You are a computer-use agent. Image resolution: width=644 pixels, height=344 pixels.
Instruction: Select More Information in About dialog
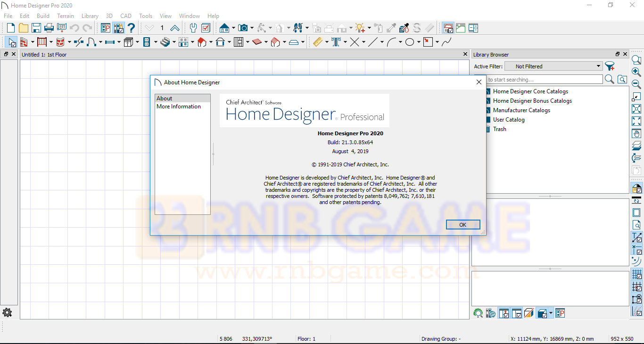click(179, 106)
